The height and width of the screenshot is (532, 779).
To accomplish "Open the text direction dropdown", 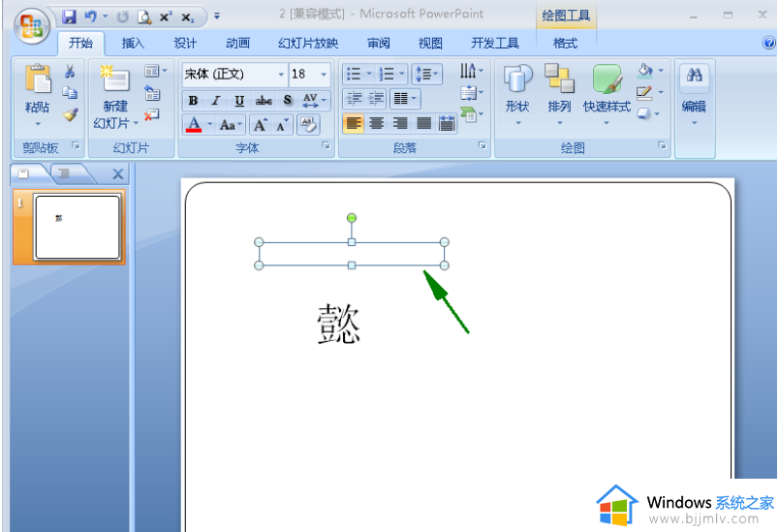I will click(471, 71).
